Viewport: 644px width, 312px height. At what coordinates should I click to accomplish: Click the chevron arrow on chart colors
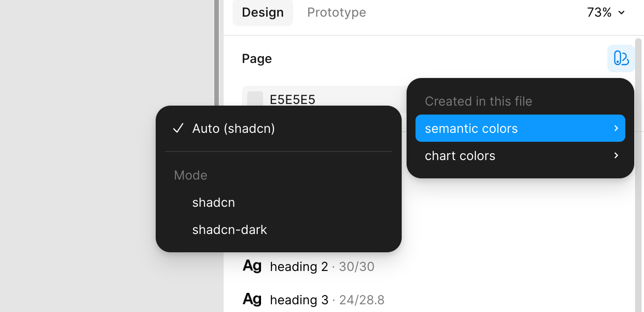pos(616,156)
